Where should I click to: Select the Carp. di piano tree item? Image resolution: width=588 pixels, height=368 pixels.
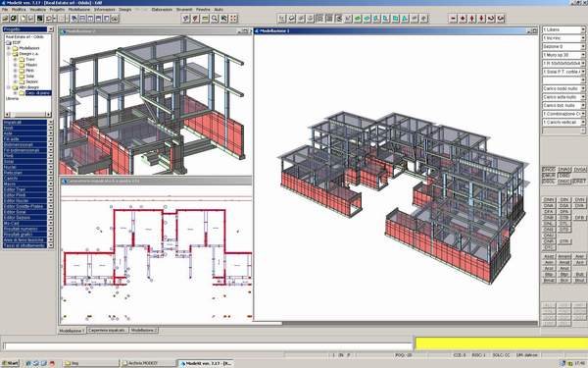(38, 93)
